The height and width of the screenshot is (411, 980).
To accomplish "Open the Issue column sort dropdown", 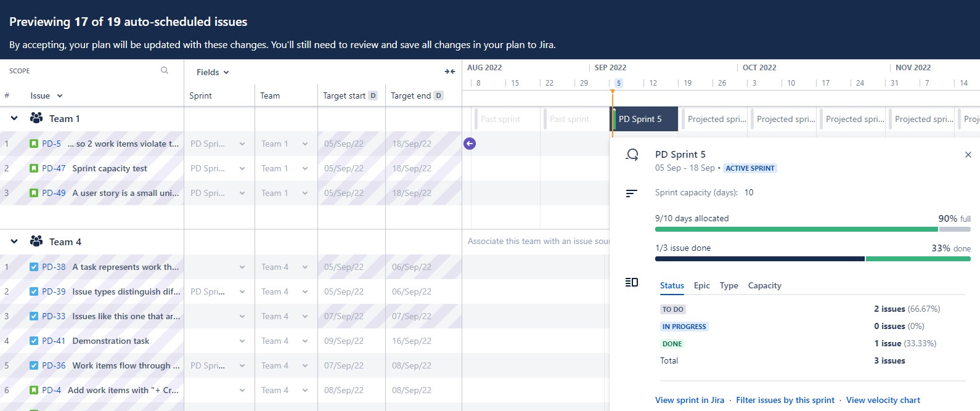I will [60, 96].
